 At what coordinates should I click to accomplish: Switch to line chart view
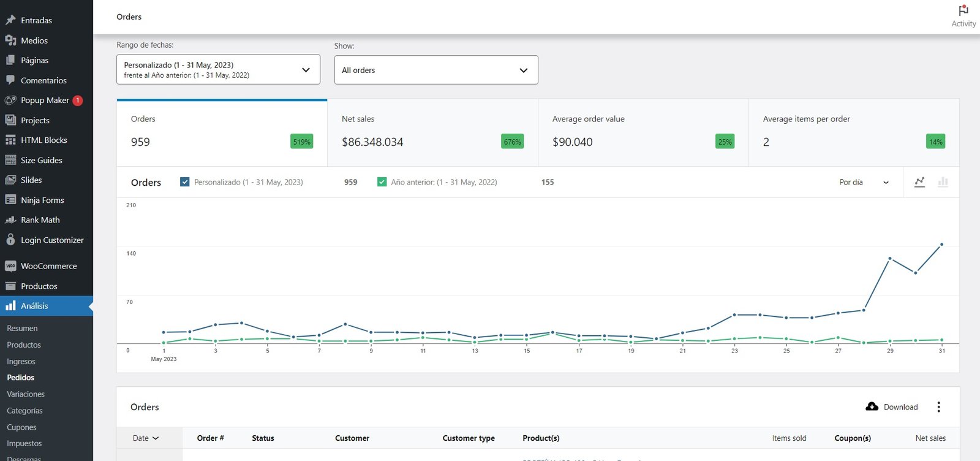tap(919, 182)
